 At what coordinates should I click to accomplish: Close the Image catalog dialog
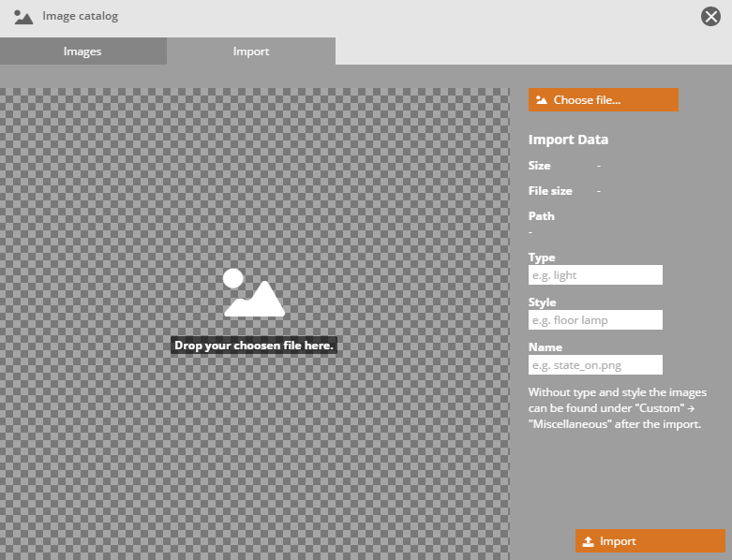(x=710, y=16)
